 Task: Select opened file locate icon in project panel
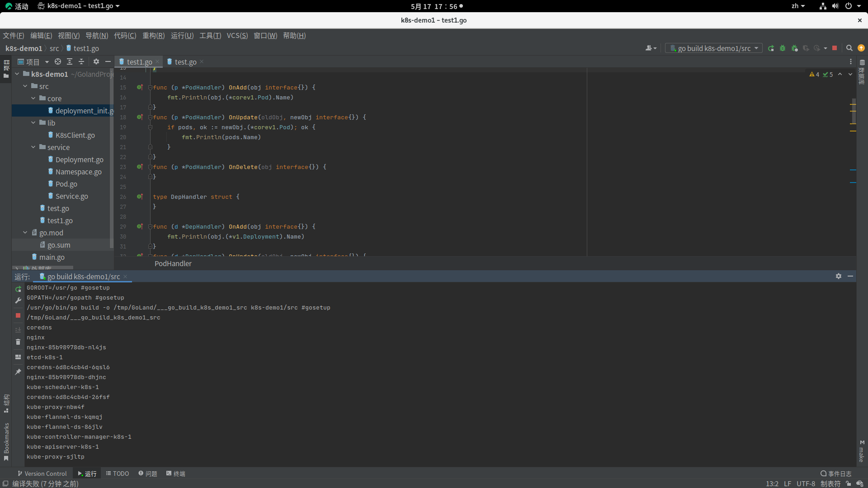click(58, 61)
